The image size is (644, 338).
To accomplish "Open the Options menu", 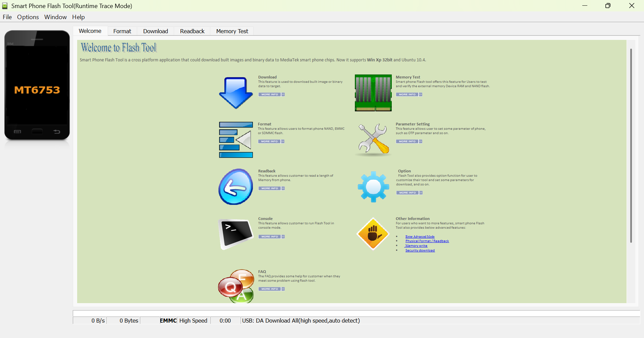I will (x=28, y=17).
